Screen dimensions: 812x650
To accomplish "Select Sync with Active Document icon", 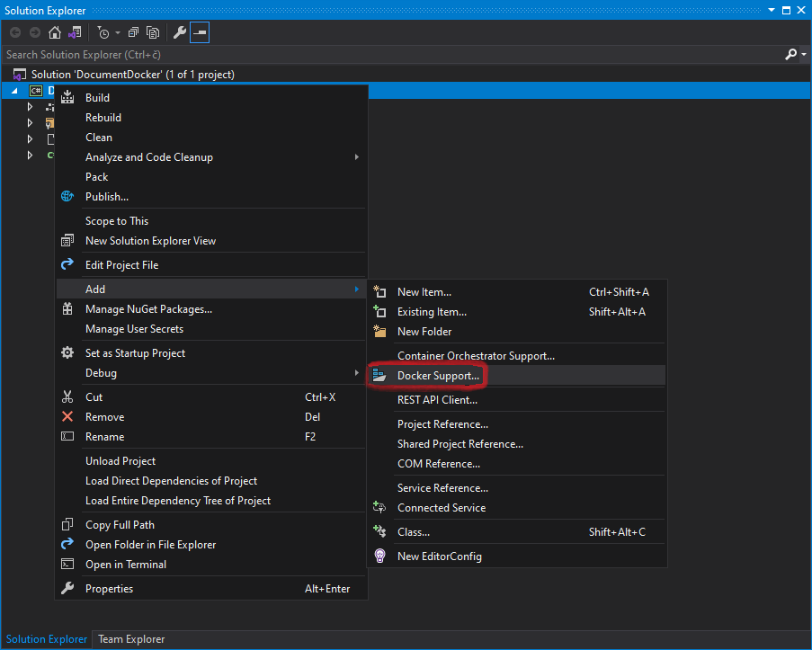I will click(x=76, y=31).
